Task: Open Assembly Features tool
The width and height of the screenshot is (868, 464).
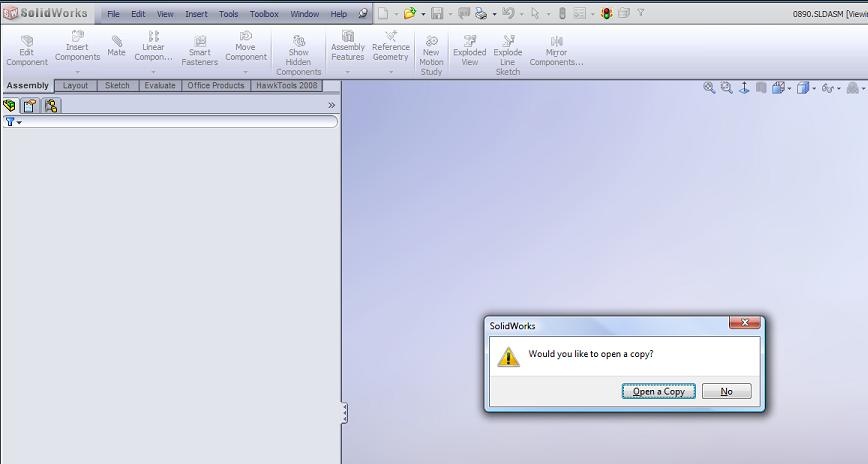Action: click(x=348, y=47)
